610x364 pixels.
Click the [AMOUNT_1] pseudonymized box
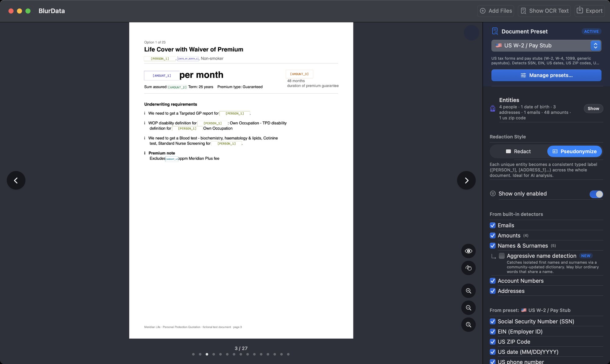pos(162,76)
